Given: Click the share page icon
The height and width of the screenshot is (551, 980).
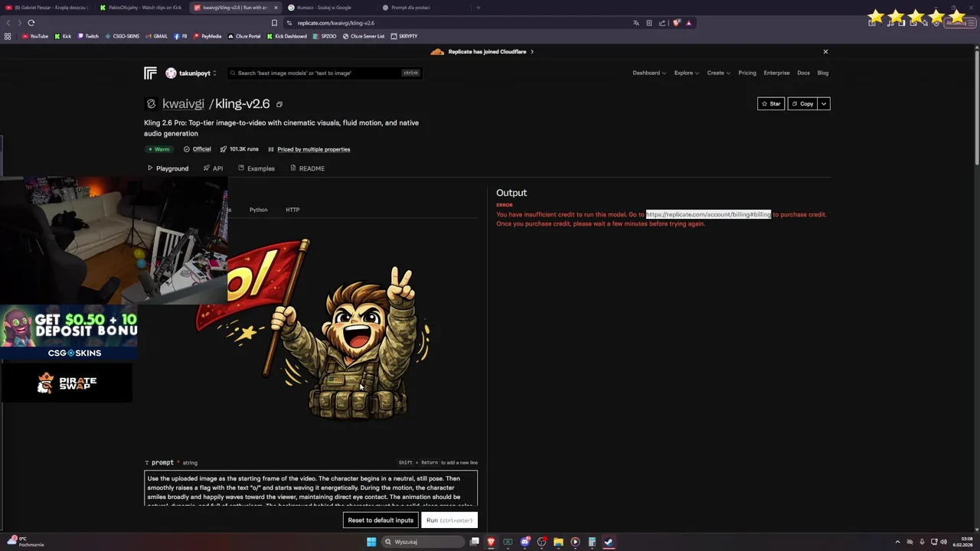Looking at the screenshot, I should click(x=661, y=23).
